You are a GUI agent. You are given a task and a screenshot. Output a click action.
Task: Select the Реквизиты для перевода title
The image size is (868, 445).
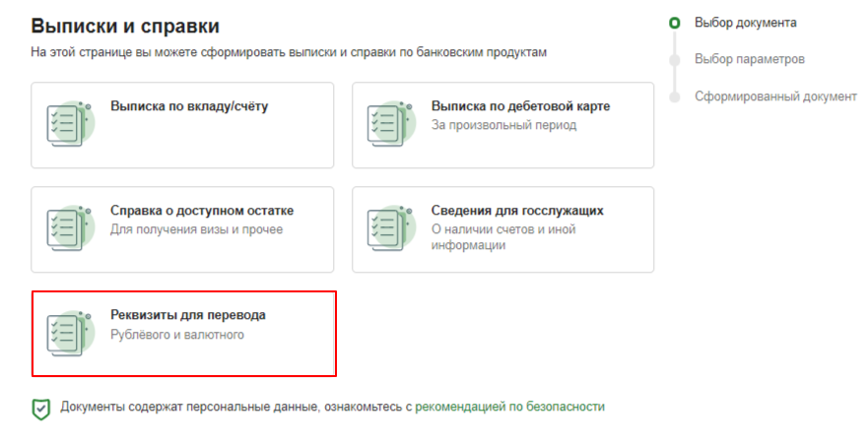[x=187, y=315]
